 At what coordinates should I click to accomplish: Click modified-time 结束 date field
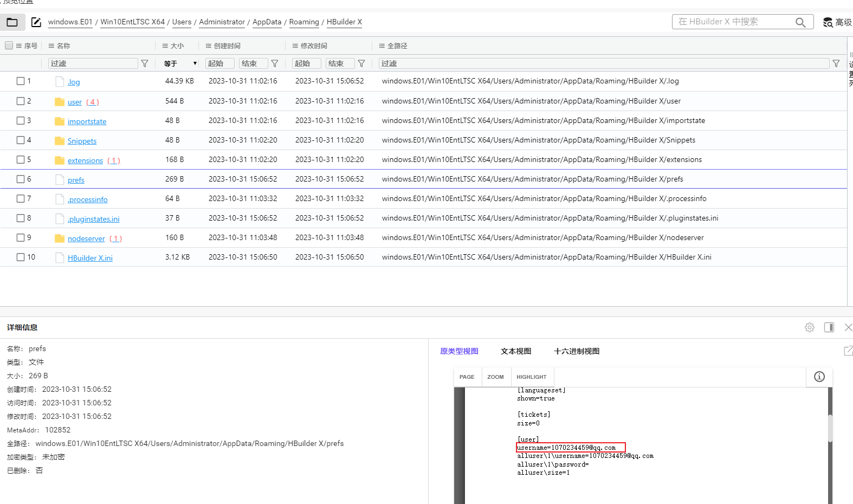(x=340, y=63)
